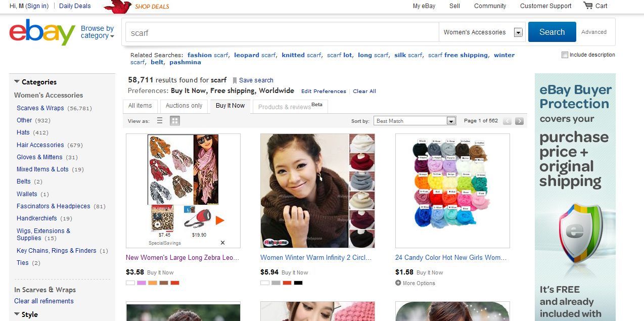This screenshot has width=644, height=321.
Task: Open Daily Deals link
Action: pyautogui.click(x=75, y=6)
